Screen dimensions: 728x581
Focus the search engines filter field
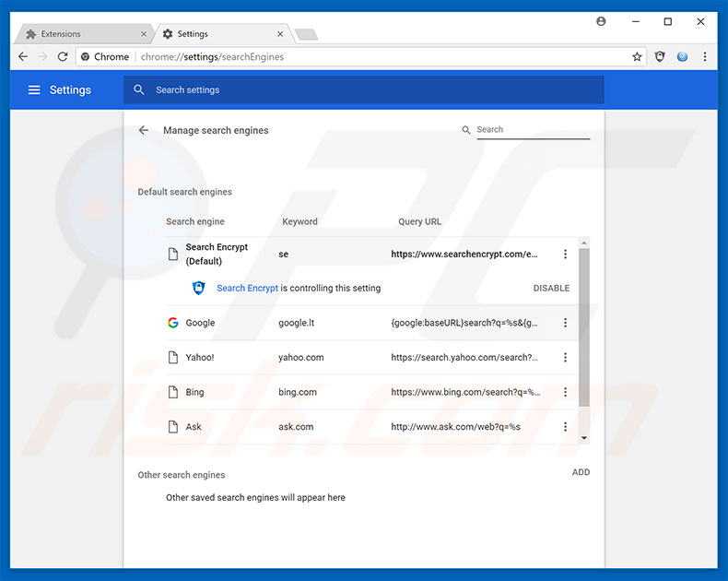533,130
